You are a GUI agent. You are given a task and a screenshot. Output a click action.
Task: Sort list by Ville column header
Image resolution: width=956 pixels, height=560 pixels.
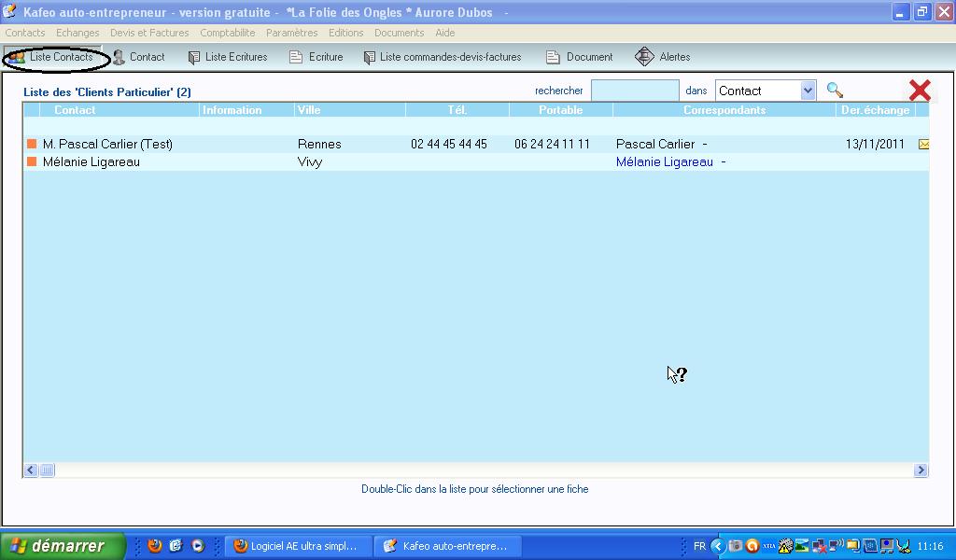point(308,110)
